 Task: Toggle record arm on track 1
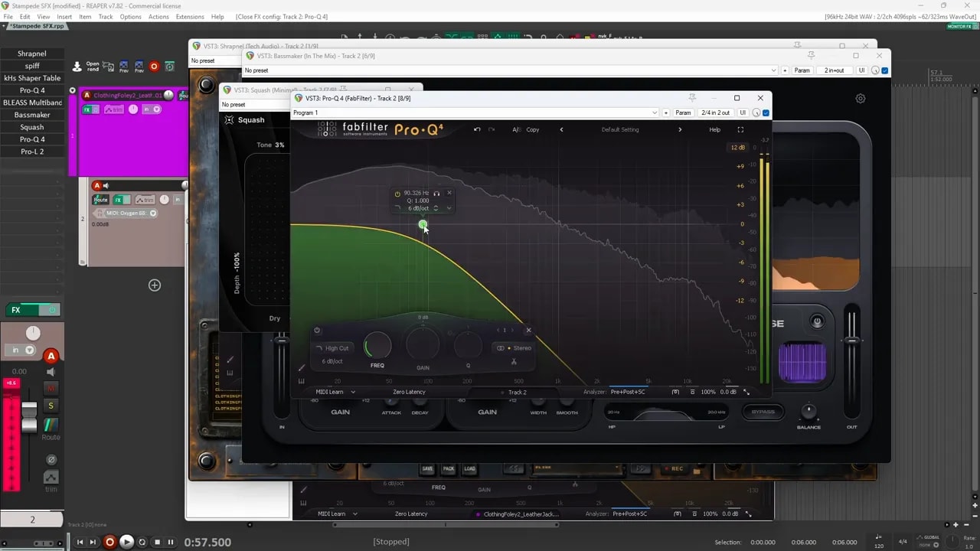pos(87,96)
